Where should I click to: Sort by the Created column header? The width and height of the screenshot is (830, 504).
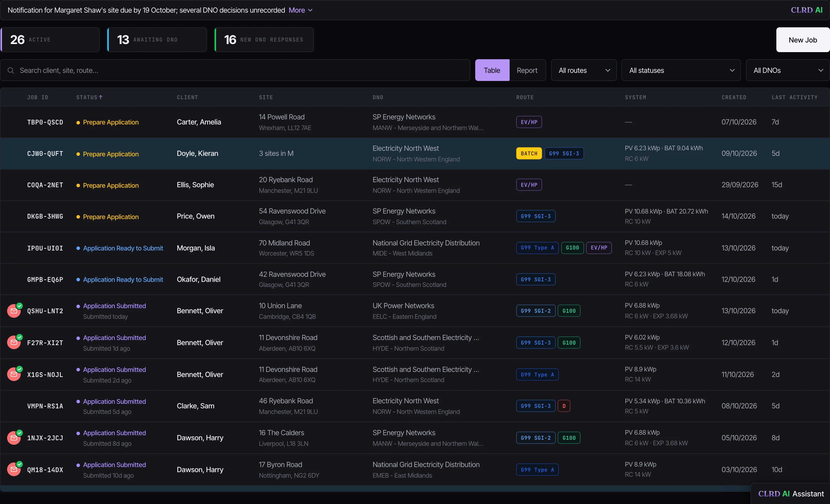734,97
